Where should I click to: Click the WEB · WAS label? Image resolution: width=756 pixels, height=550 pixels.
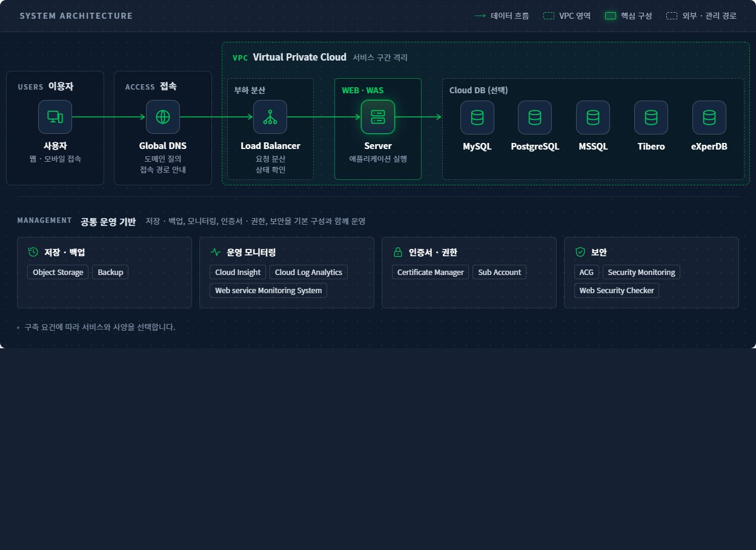(x=363, y=90)
